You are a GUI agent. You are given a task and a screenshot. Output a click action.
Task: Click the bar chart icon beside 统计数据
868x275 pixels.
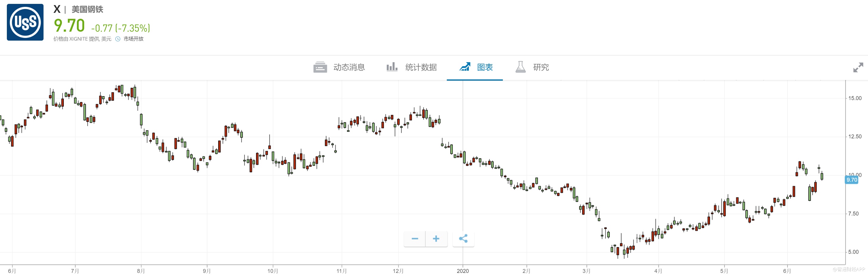[392, 67]
